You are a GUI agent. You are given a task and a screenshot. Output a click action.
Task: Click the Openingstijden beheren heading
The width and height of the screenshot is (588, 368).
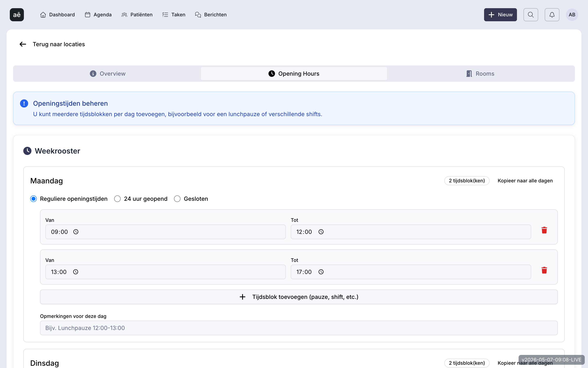coord(70,103)
